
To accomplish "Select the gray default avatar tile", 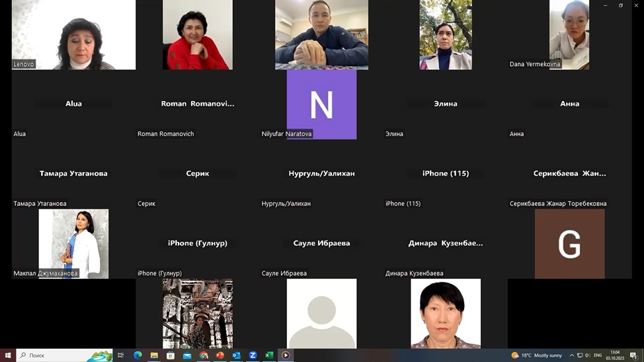I will click(x=321, y=314).
